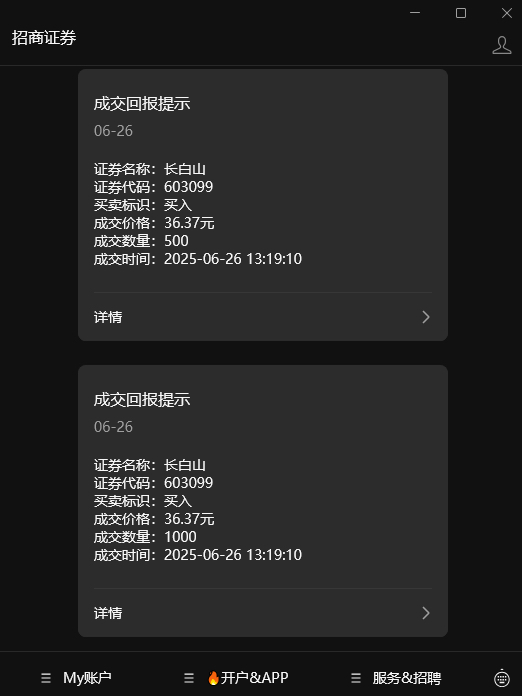Minimize the 招商证券 window
The height and width of the screenshot is (696, 522).
[415, 13]
